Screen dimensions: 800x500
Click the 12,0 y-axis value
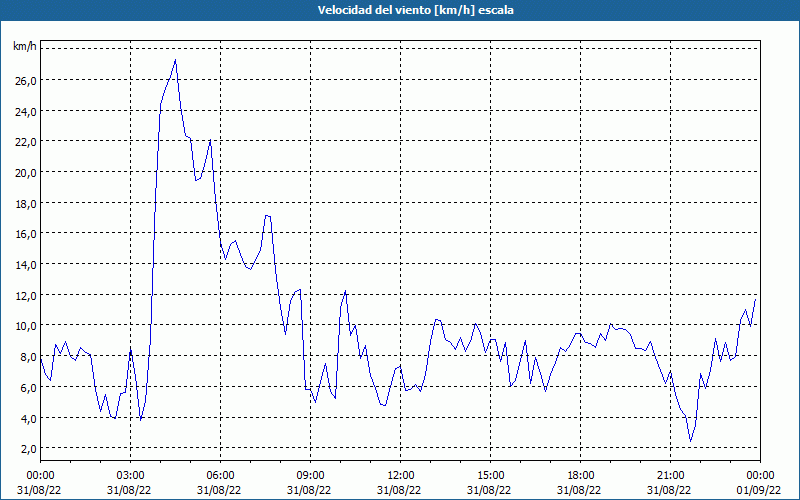[x=26, y=295]
